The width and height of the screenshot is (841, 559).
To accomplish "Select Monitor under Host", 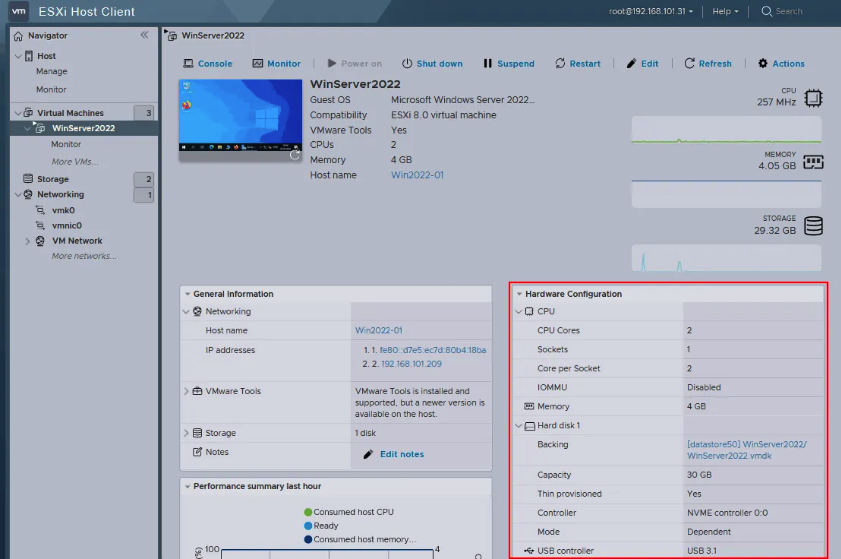I will tap(51, 90).
